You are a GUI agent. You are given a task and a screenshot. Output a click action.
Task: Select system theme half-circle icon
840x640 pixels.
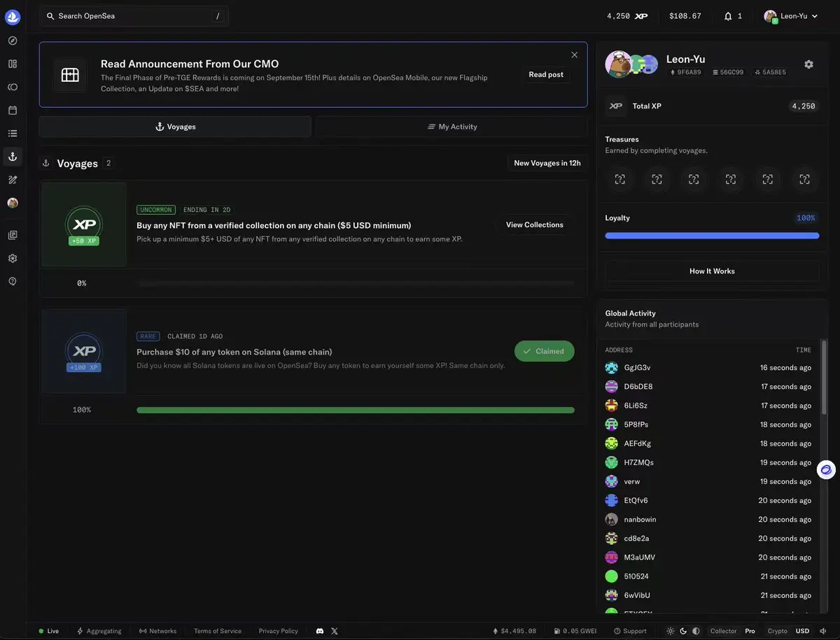click(696, 631)
